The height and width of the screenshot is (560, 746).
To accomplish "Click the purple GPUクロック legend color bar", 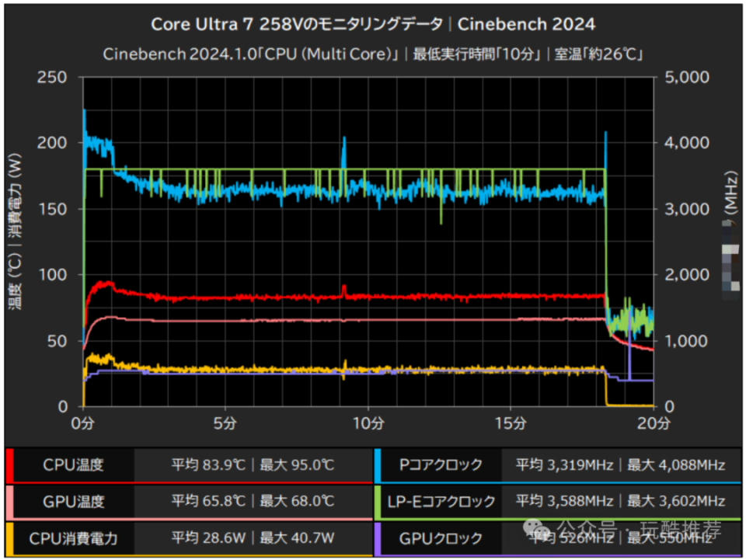I will [378, 538].
